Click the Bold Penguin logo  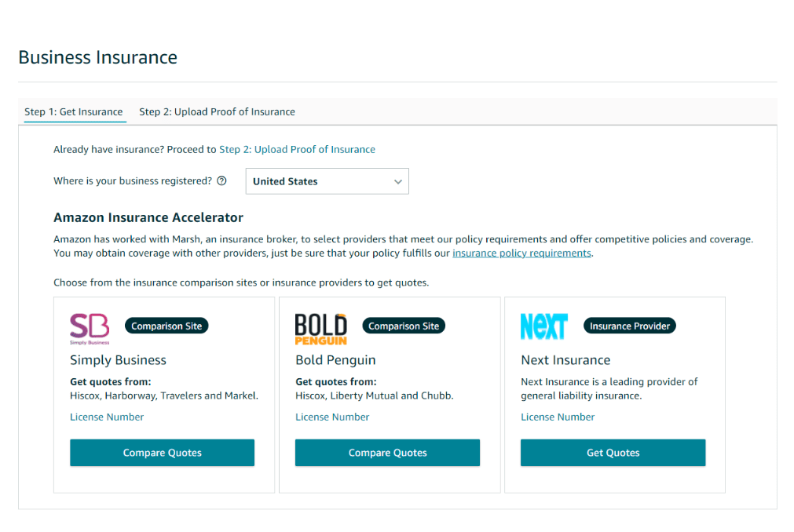[321, 330]
